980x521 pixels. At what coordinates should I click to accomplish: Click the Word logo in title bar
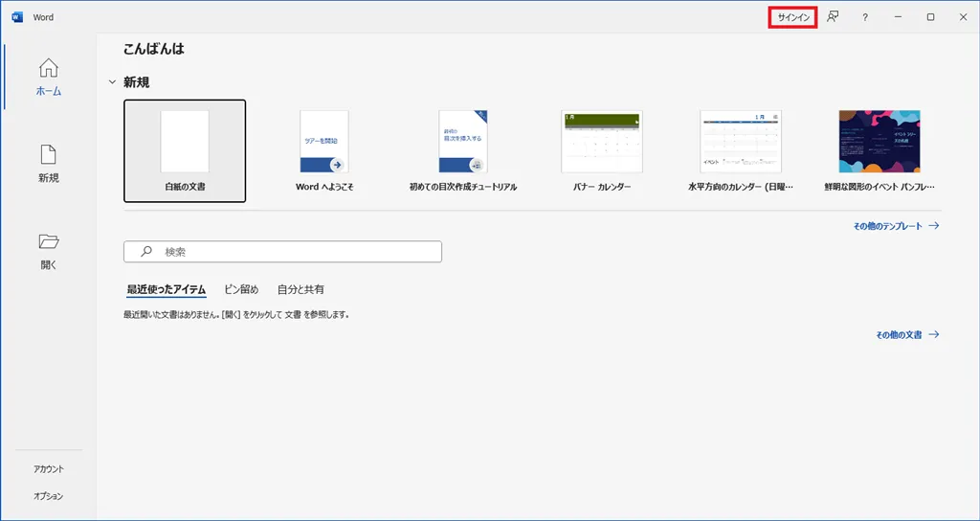17,17
